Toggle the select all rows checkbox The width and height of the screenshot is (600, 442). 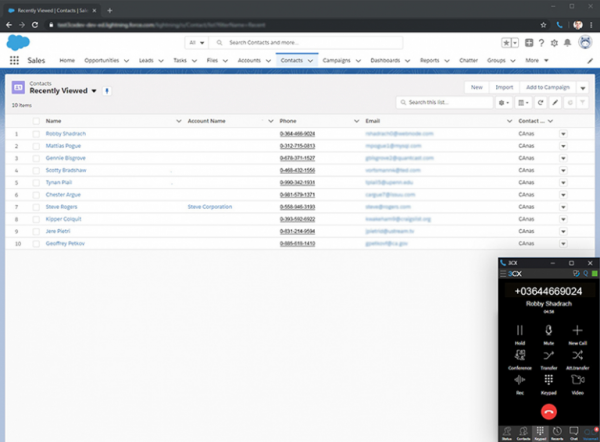coord(36,120)
